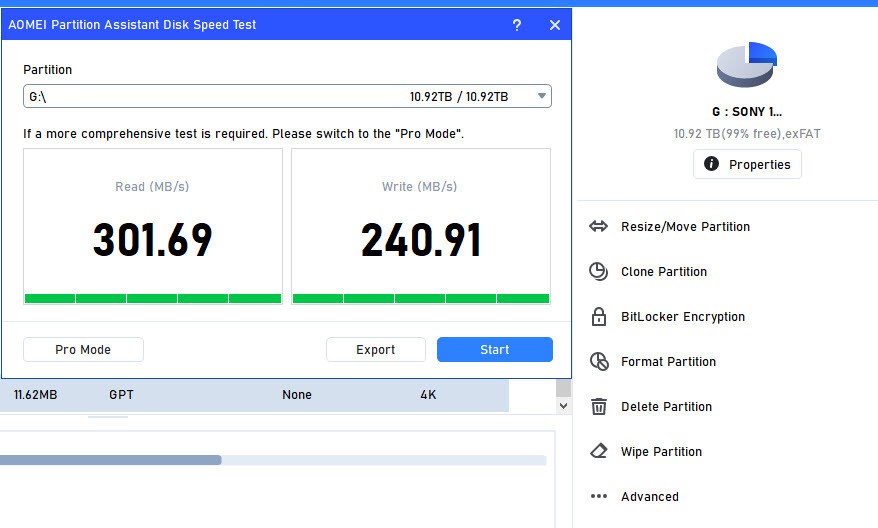
Task: Click the Format Partition icon
Action: point(598,362)
